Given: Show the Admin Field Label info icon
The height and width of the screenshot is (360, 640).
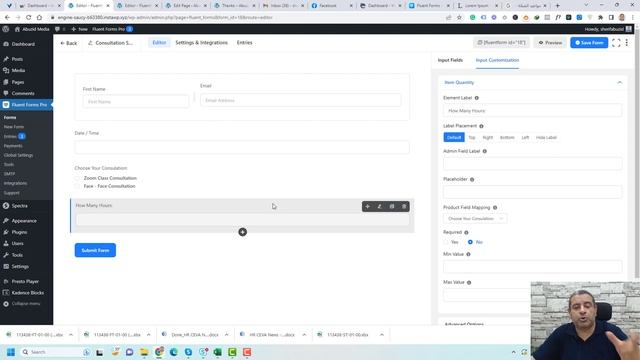Looking at the screenshot, I should click(485, 151).
